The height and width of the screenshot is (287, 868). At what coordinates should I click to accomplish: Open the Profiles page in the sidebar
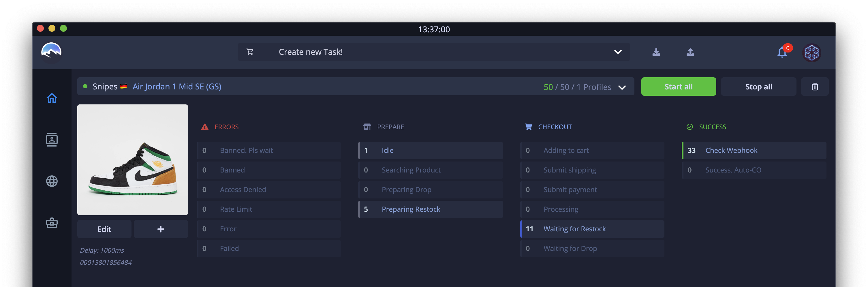[x=52, y=139]
